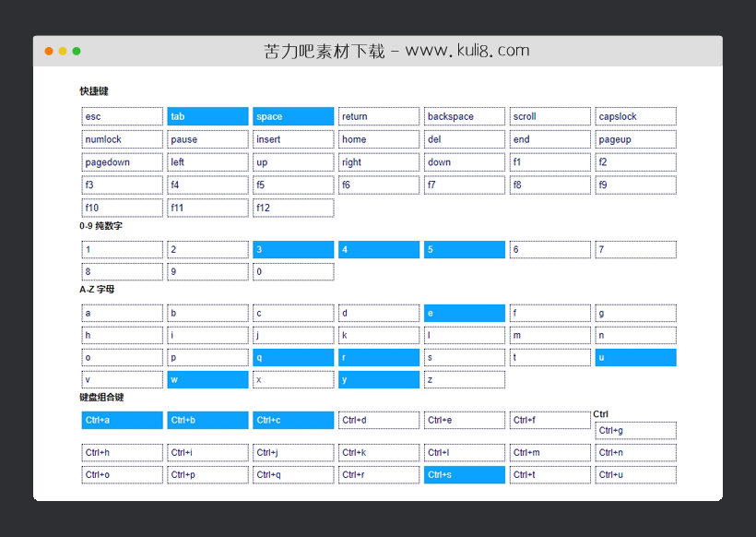Select the highlighted "Ctrl+s" combination box
This screenshot has height=537, width=756.
click(464, 475)
